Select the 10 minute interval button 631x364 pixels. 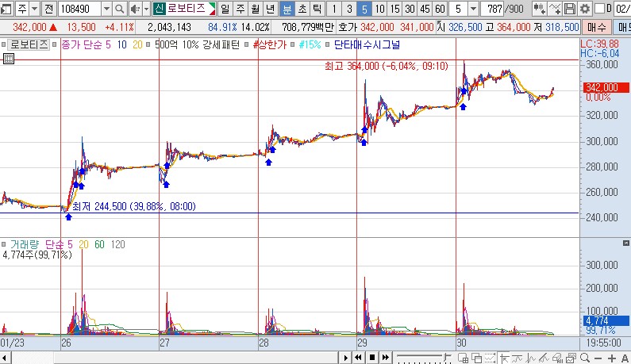click(x=379, y=9)
